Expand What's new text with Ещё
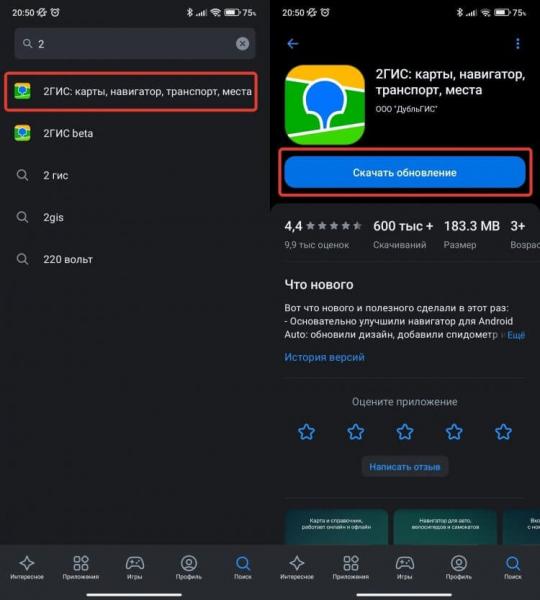 click(x=516, y=335)
